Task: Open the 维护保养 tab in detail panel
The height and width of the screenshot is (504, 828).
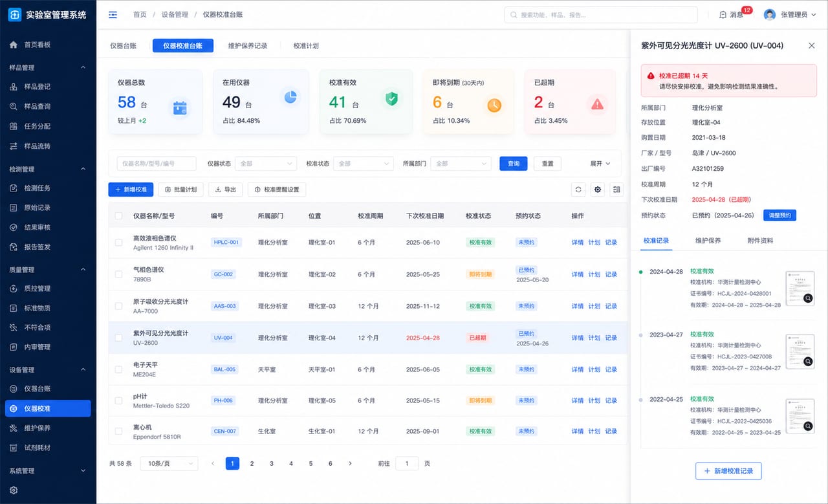Action: (708, 241)
